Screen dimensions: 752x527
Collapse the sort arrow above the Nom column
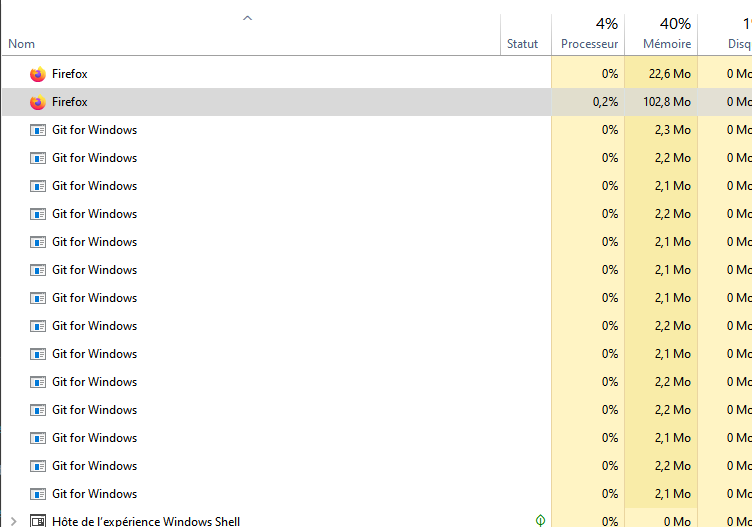247,18
